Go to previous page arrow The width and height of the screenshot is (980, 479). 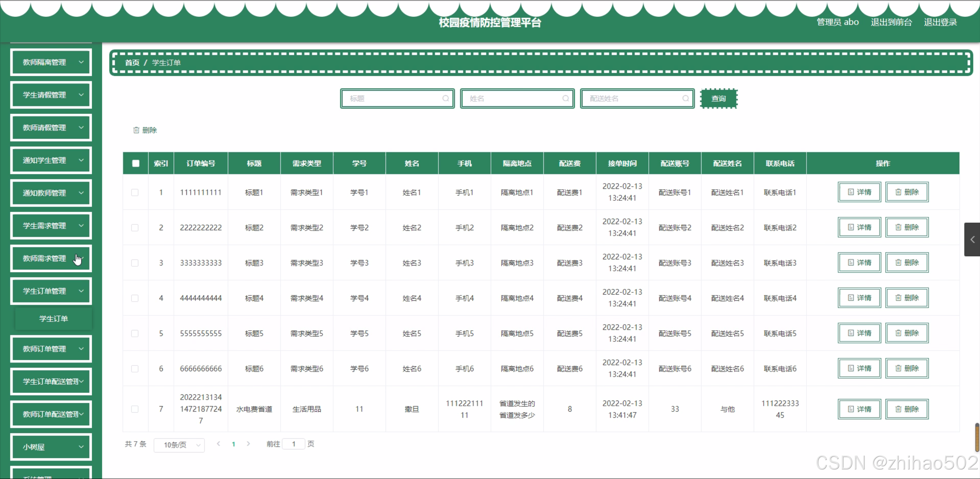pos(218,444)
